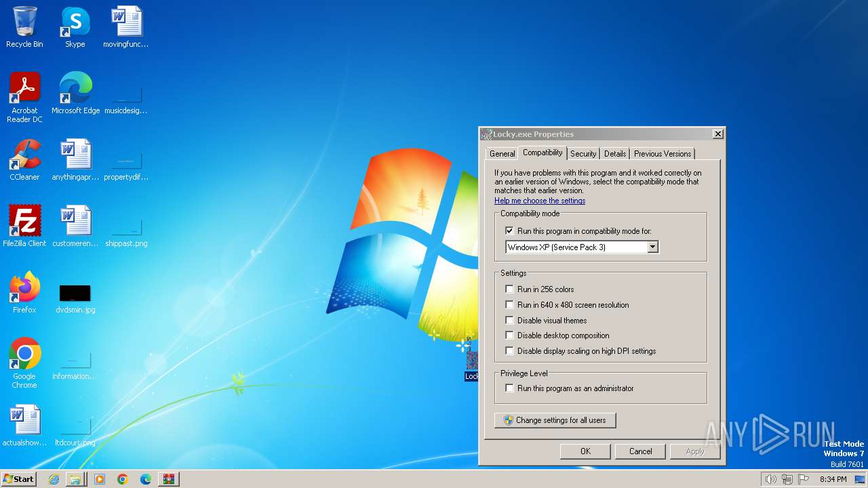Viewport: 868px width, 488px height.
Task: Check Disable display scaling on high DPI
Action: (510, 351)
